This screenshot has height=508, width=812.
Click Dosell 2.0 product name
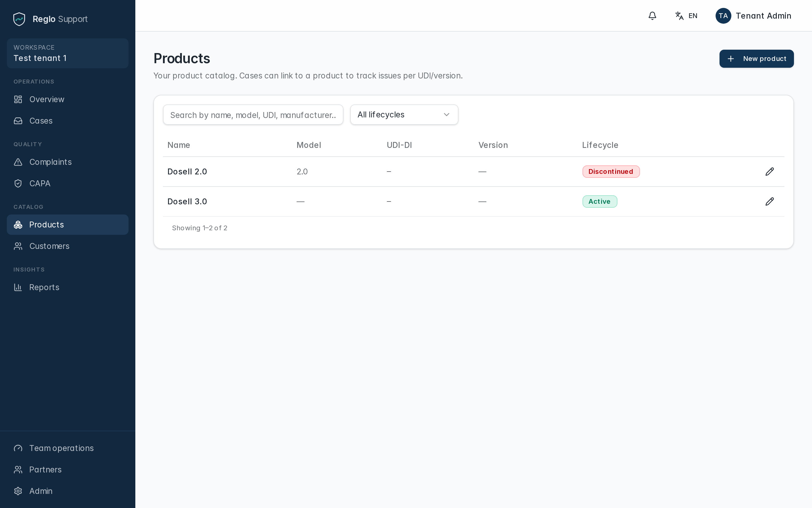click(187, 172)
